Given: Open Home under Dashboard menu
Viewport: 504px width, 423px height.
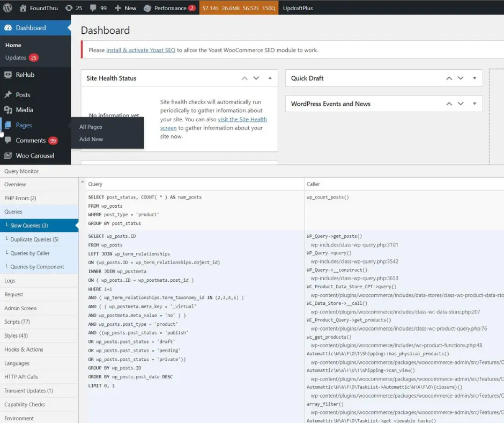Looking at the screenshot, I should point(13,45).
